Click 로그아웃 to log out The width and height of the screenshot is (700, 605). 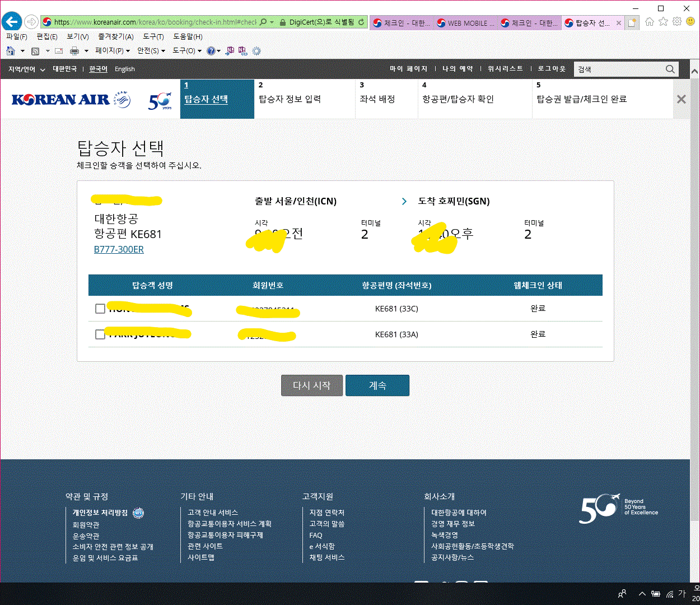point(552,69)
